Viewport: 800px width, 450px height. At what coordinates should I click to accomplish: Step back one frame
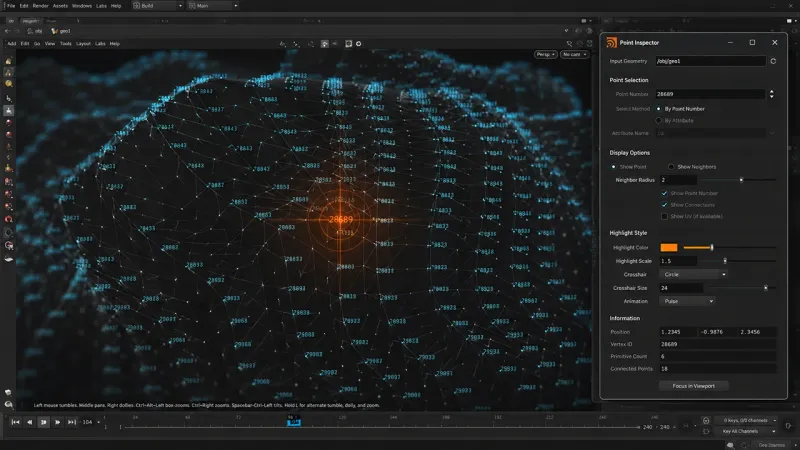click(x=30, y=422)
